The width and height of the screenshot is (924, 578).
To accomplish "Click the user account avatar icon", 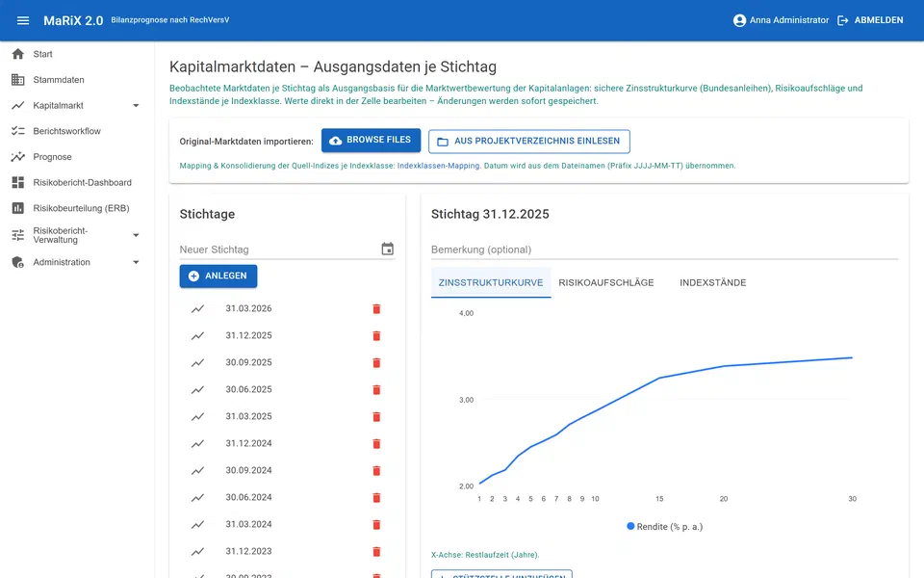I will point(739,20).
